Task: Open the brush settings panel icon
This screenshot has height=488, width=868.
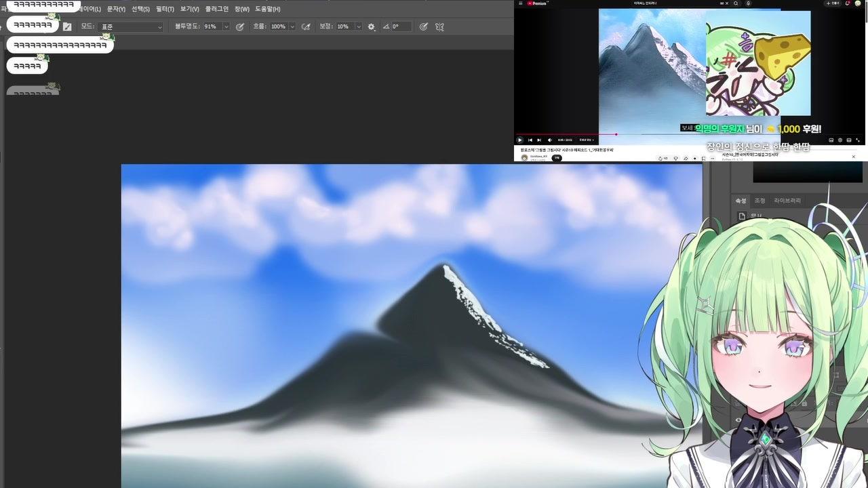Action: point(66,26)
